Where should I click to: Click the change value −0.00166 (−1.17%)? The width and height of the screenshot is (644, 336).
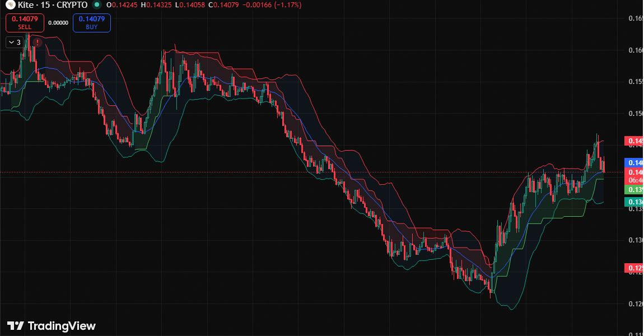(271, 5)
